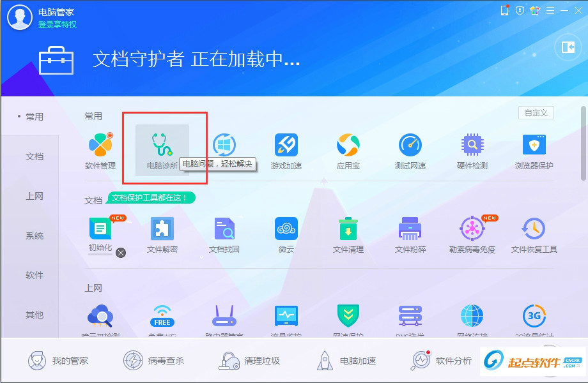Open 软件管理 software manager tool
Screen dimensions: 588x383
pos(100,151)
